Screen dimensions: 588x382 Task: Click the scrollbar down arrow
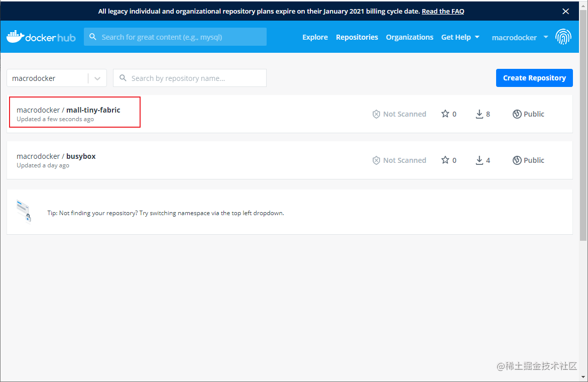coord(583,377)
